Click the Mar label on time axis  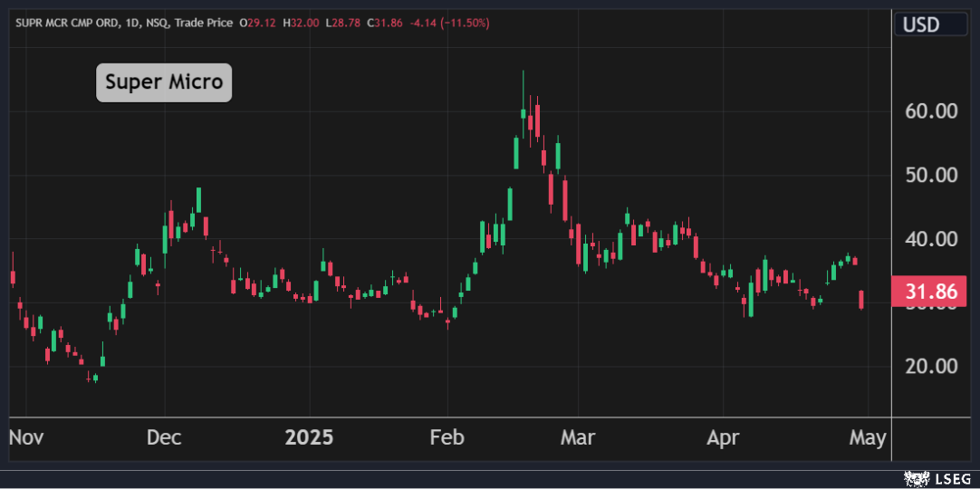point(578,438)
